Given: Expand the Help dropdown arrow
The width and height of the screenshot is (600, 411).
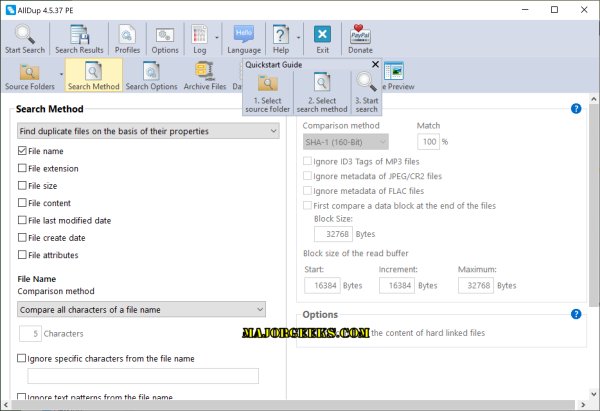Looking at the screenshot, I should (298, 38).
